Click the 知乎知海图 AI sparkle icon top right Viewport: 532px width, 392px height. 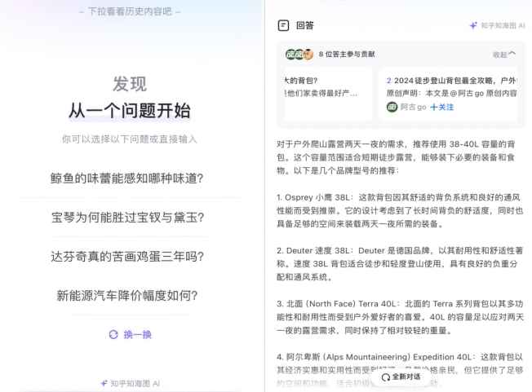(x=473, y=25)
